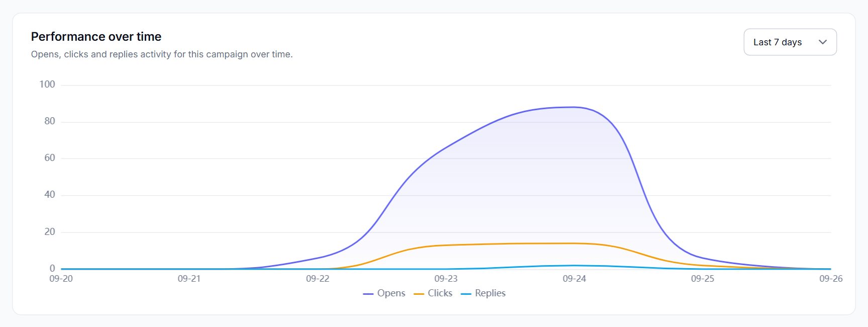Click the purple Opens legend line marker
The height and width of the screenshot is (327, 868).
point(368,294)
